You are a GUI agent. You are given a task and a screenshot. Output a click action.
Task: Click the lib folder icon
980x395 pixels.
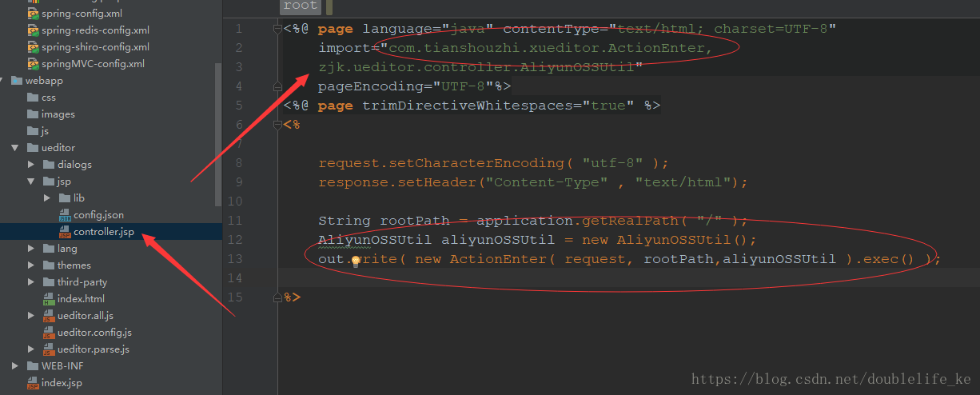point(65,198)
